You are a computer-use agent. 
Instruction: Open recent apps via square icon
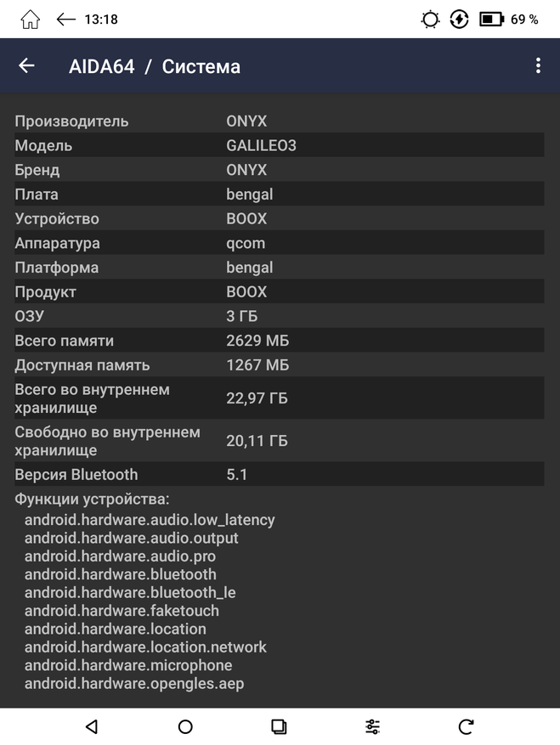click(x=279, y=726)
